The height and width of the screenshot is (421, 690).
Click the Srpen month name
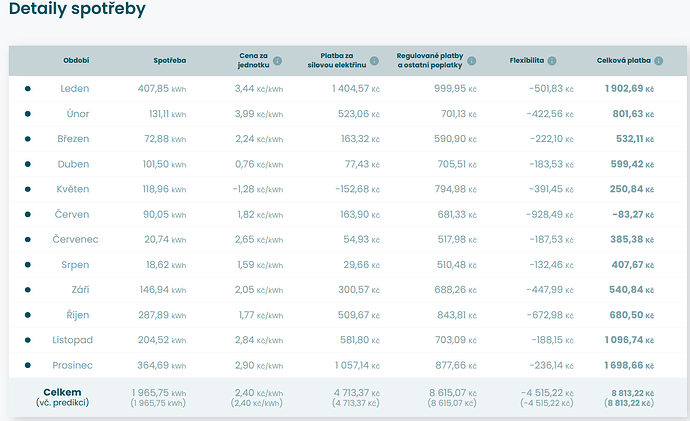75,265
